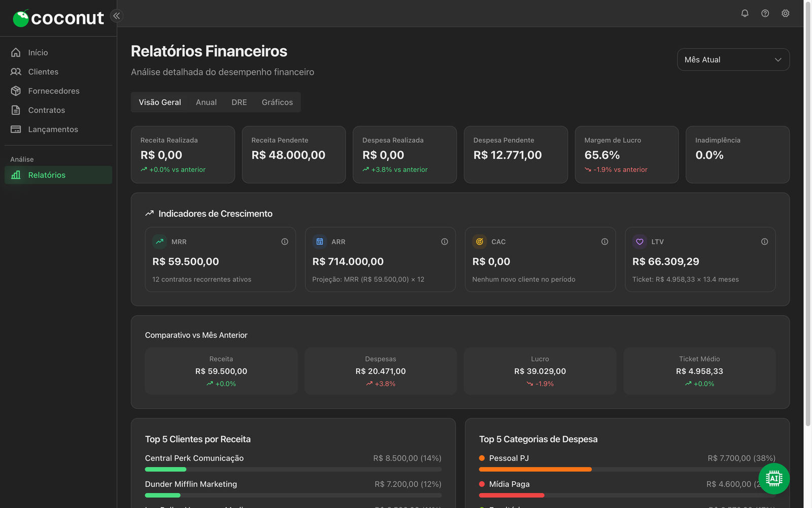812x508 pixels.
Task: Open the notifications bell icon
Action: [x=745, y=13]
